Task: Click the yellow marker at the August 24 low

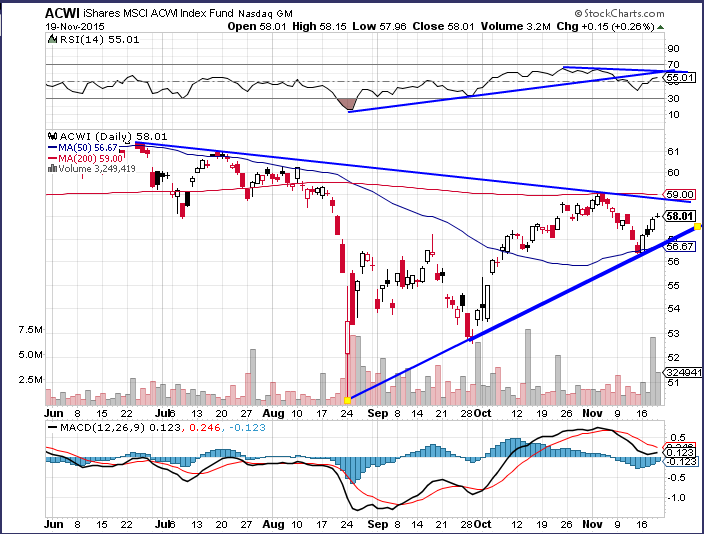Action: tap(347, 400)
